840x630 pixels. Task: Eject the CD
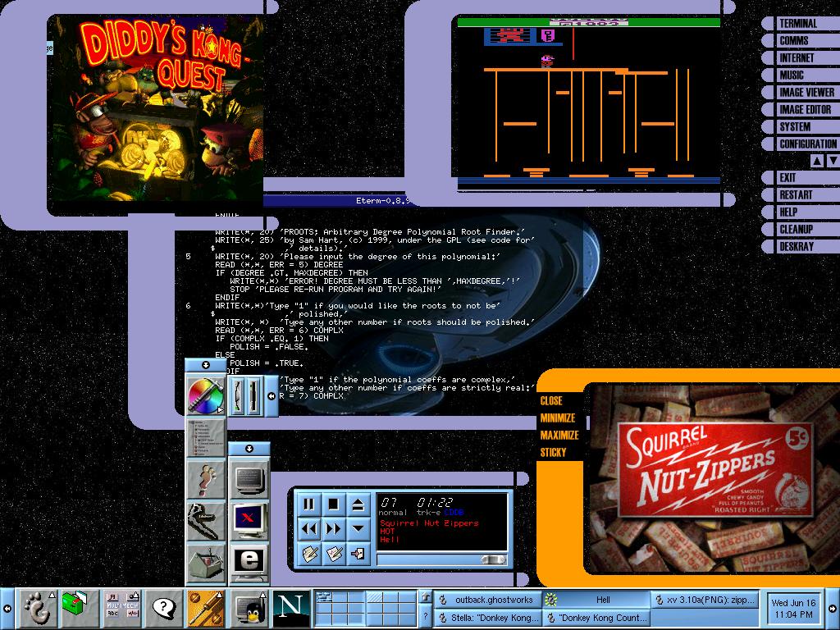pyautogui.click(x=358, y=504)
